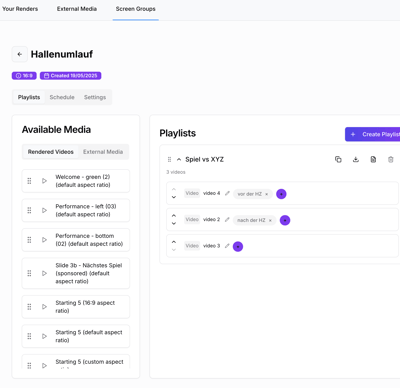Screen dimensions: 400x388
Task: Edit the name of video 3
Action: 227,246
